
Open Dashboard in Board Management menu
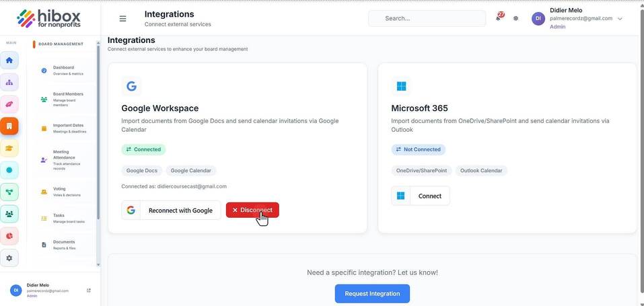(64, 70)
